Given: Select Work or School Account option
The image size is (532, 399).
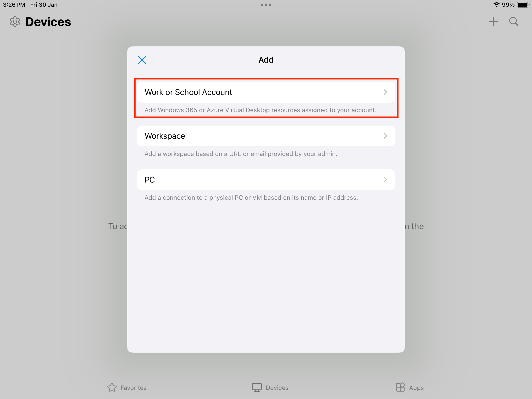Looking at the screenshot, I should point(266,92).
